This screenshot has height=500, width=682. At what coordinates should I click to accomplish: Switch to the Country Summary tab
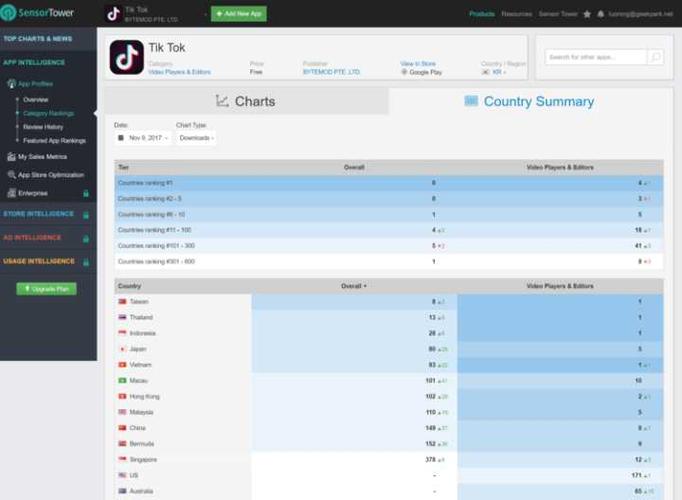click(530, 101)
